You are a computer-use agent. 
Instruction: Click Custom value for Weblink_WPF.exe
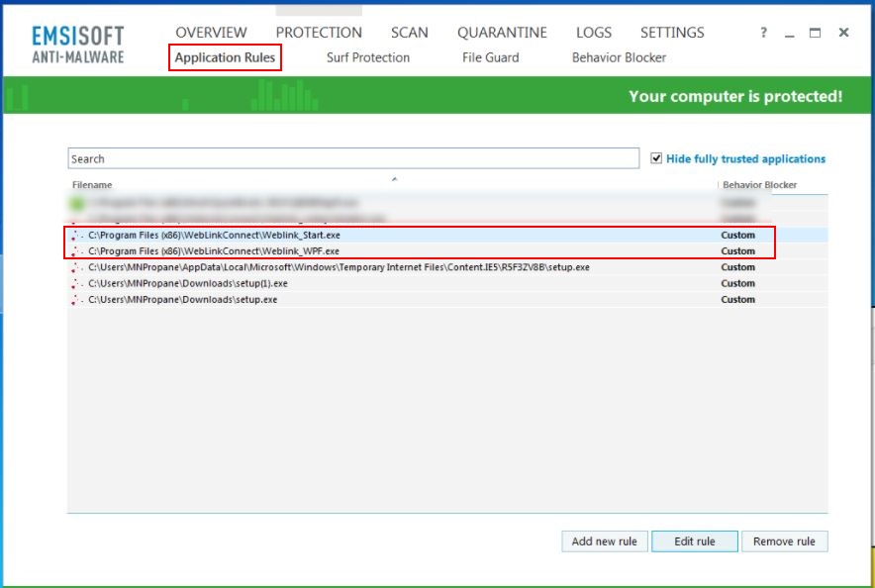point(737,251)
